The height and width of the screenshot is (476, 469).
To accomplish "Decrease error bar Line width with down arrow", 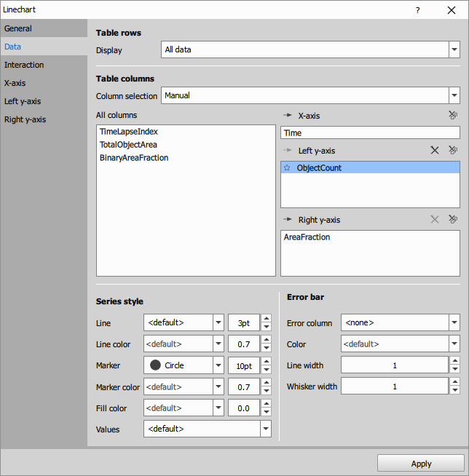I will (x=455, y=369).
